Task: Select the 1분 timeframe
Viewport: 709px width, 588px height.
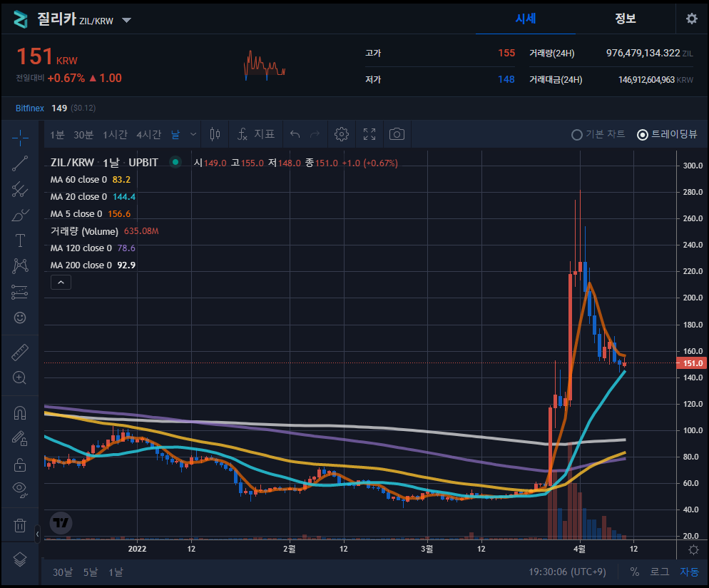Action: tap(58, 135)
